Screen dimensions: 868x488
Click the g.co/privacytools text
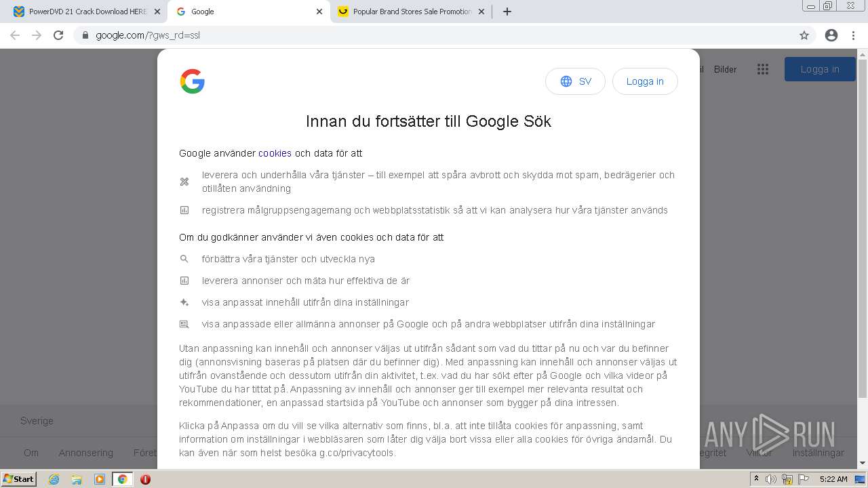(x=357, y=453)
